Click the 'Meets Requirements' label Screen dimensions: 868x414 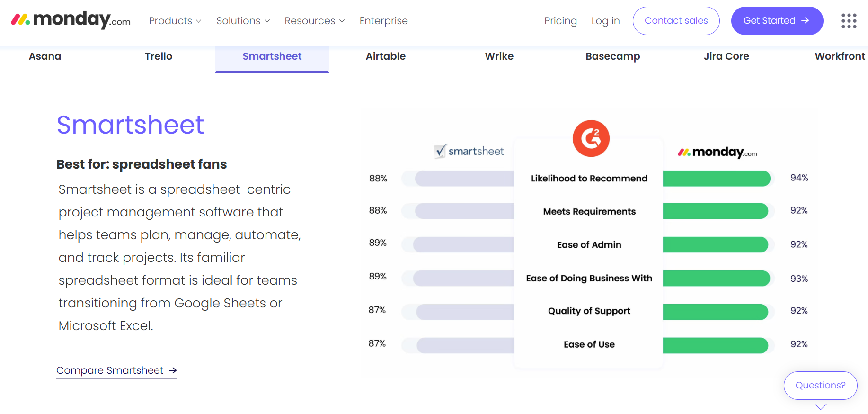pos(589,212)
